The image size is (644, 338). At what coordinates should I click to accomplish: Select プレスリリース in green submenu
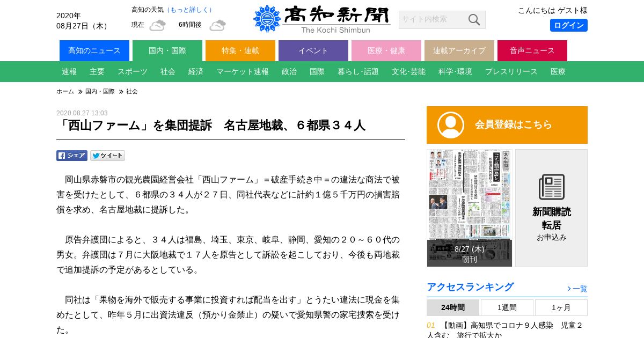click(511, 71)
